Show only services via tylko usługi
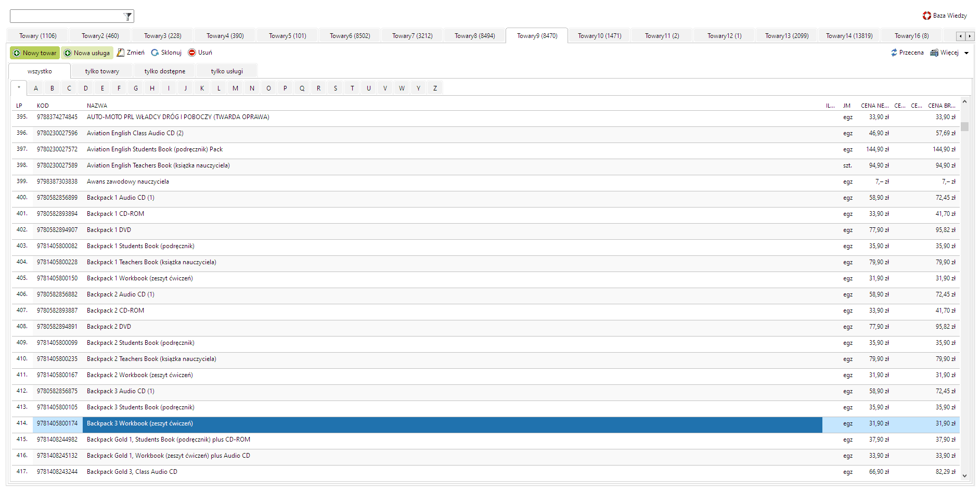The image size is (980, 491). (227, 71)
